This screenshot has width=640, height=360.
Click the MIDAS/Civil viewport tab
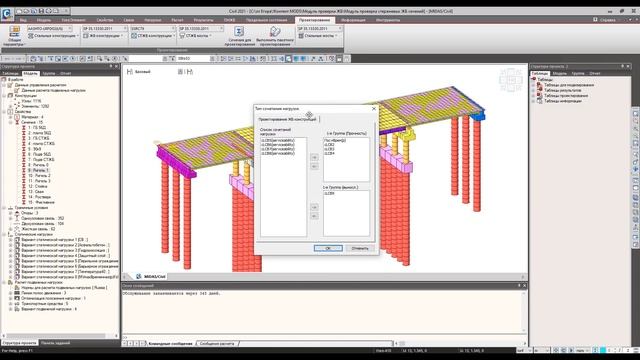click(151, 277)
